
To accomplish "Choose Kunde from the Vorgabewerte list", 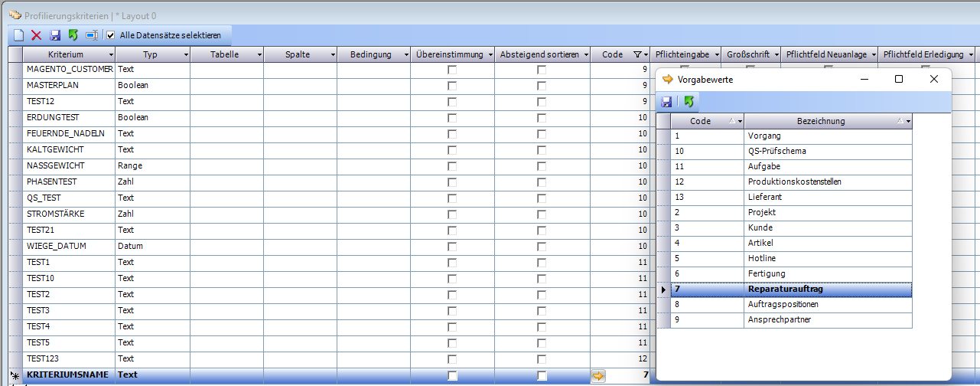I will (x=828, y=227).
